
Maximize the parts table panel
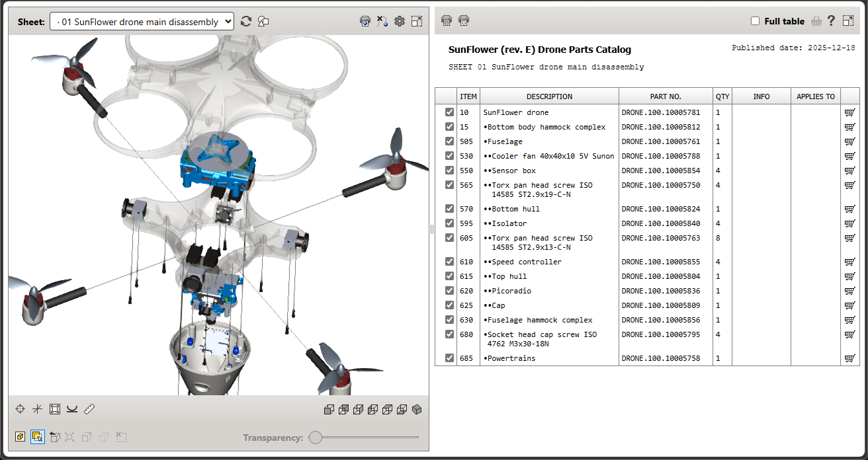pyautogui.click(x=848, y=21)
